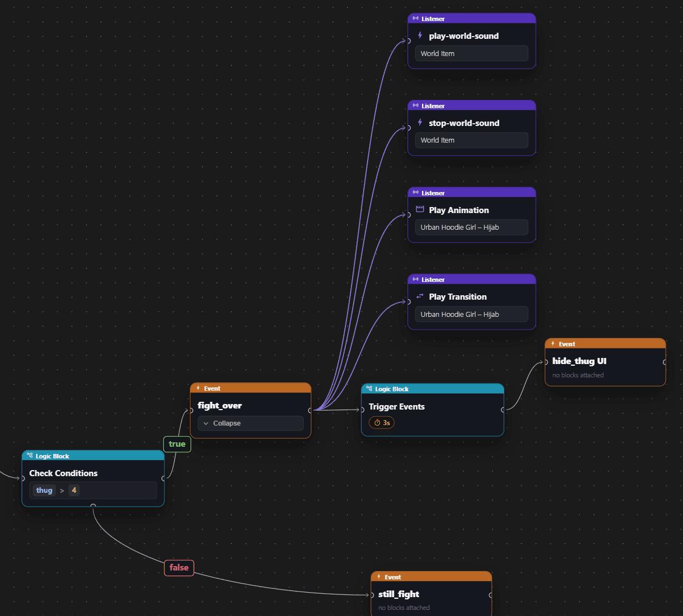Click the Check Conditions input port
Image resolution: width=683 pixels, height=616 pixels.
click(23, 478)
